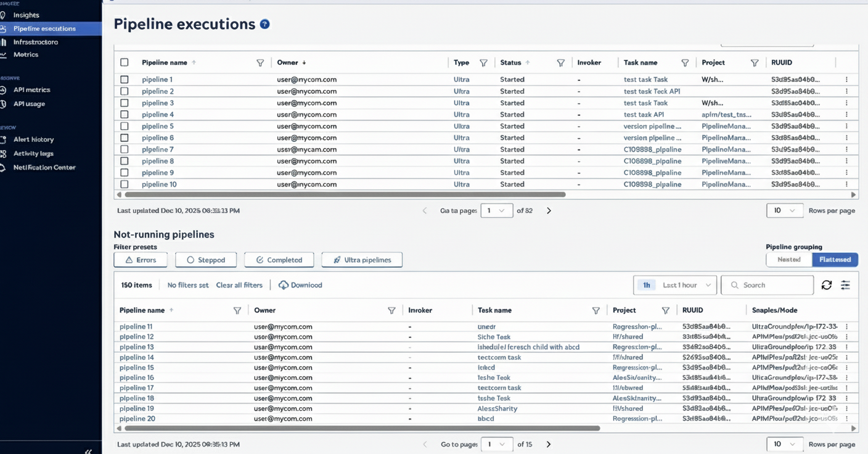Click the Clear all filters link

point(239,285)
